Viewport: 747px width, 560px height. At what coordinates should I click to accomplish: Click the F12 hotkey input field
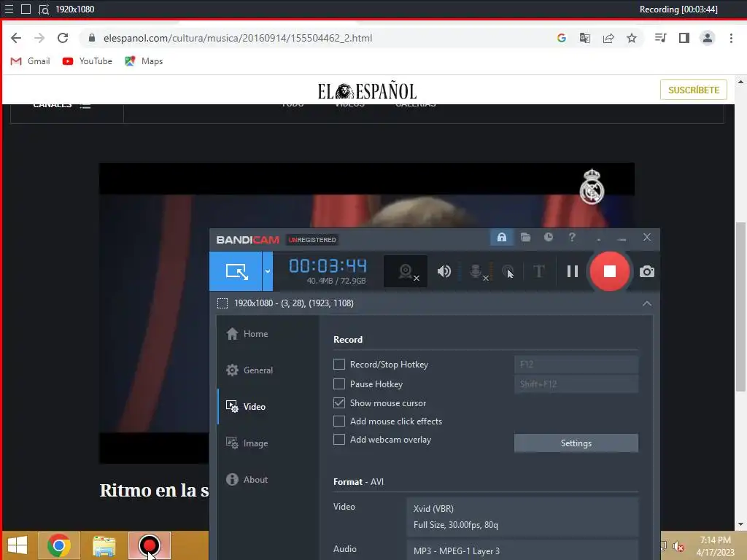coord(576,365)
